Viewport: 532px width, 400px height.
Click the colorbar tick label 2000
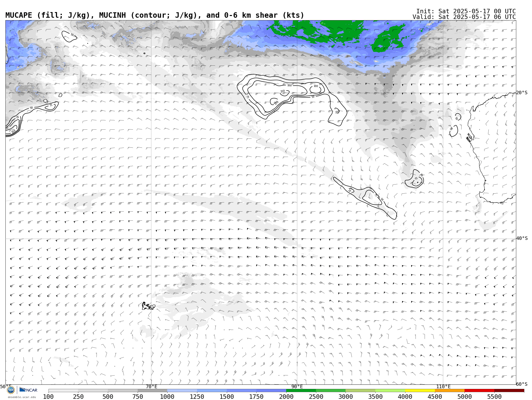(286, 397)
